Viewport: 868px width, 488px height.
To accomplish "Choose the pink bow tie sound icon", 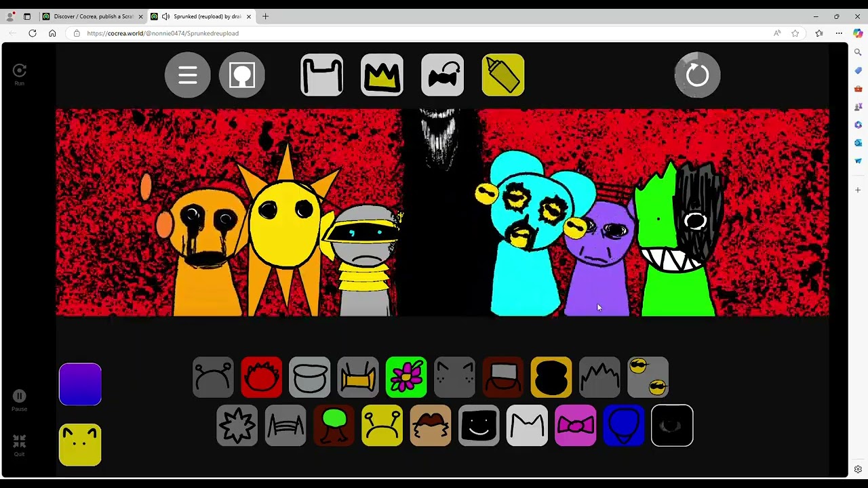I will (575, 426).
